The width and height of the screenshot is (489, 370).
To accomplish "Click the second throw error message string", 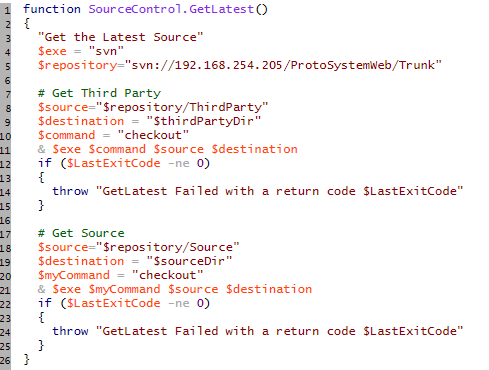I will tap(279, 331).
